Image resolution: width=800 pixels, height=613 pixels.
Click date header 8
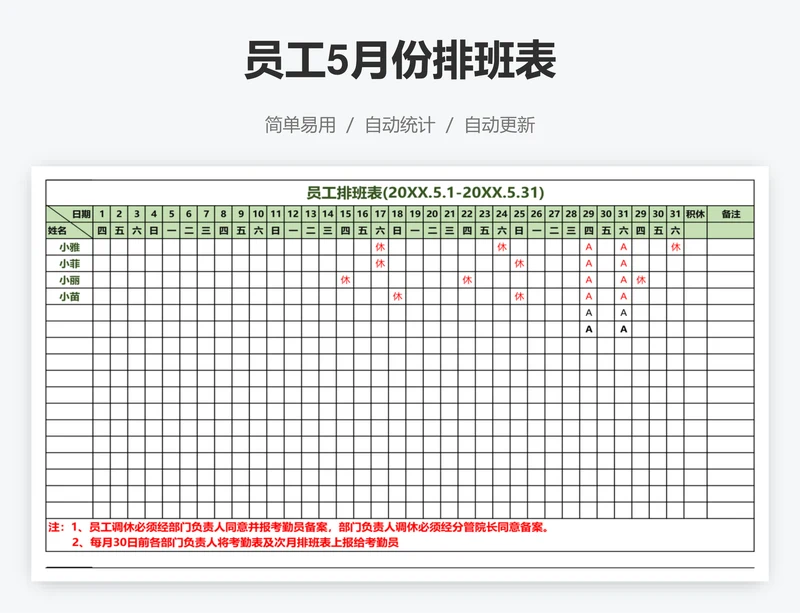tap(223, 214)
